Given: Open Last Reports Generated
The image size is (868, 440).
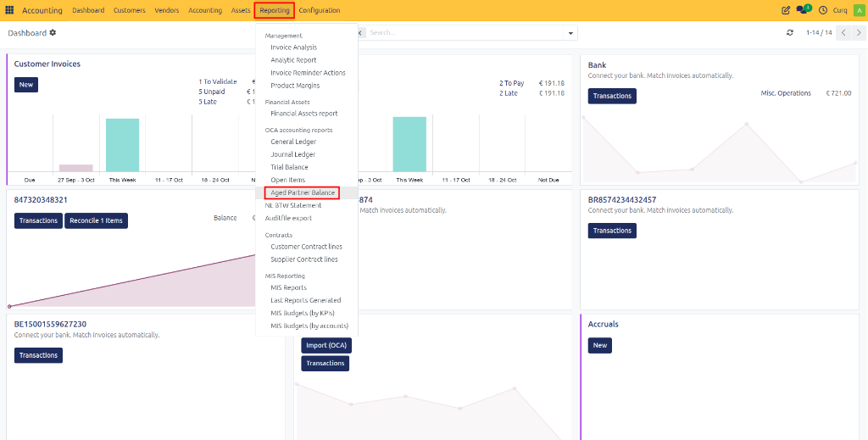Looking at the screenshot, I should point(307,300).
